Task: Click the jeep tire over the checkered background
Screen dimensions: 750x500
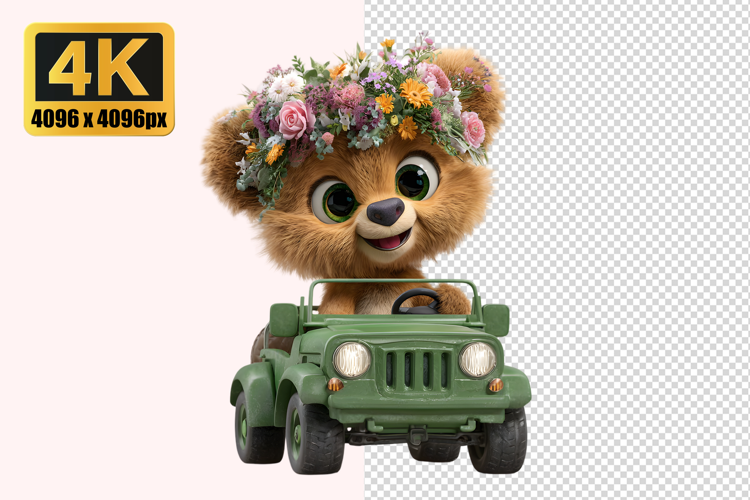Action: (498, 440)
